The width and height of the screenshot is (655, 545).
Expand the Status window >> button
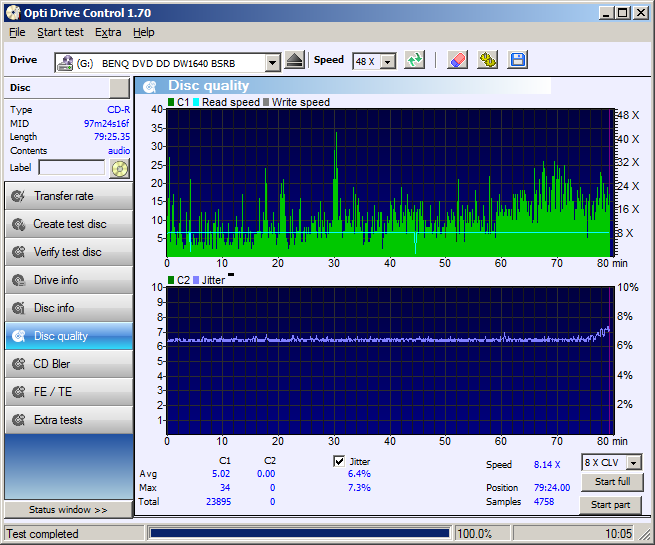(69, 510)
